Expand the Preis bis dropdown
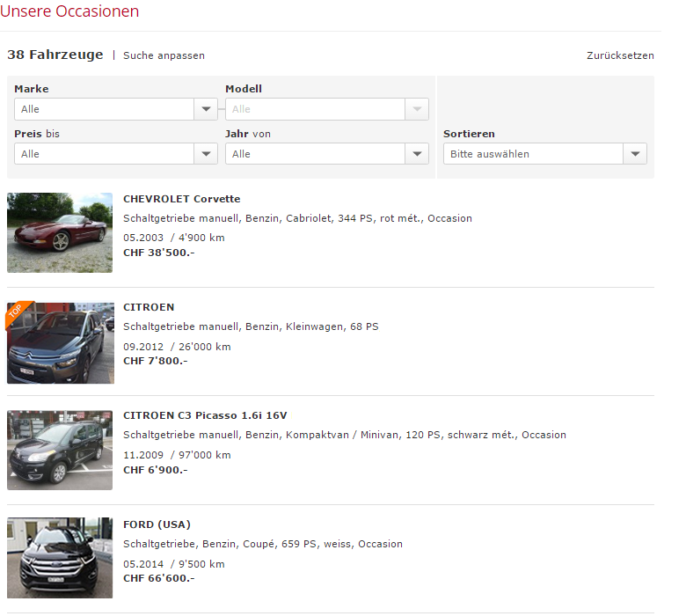 point(104,154)
